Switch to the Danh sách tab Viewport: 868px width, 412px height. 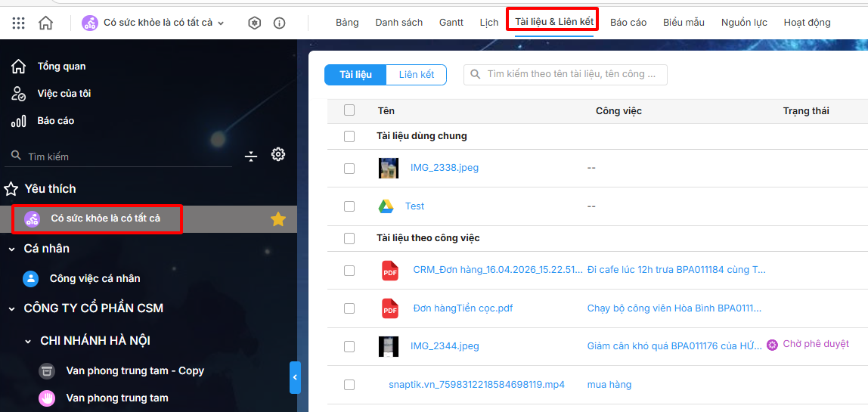(x=399, y=23)
